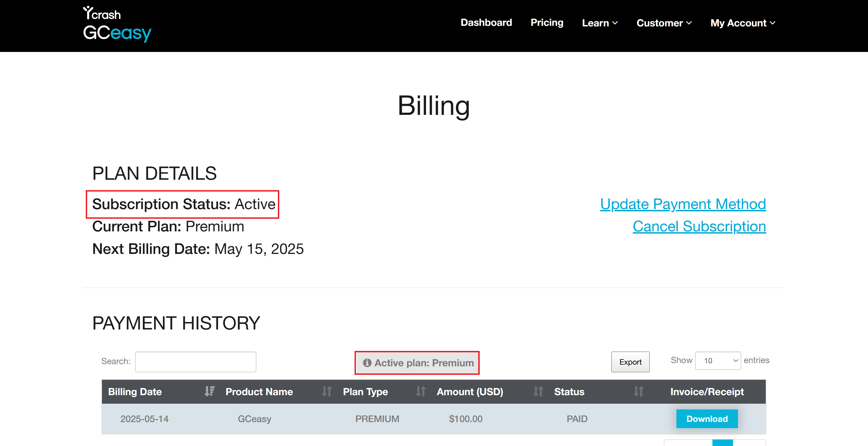Sort by Status sort icon

tap(638, 391)
